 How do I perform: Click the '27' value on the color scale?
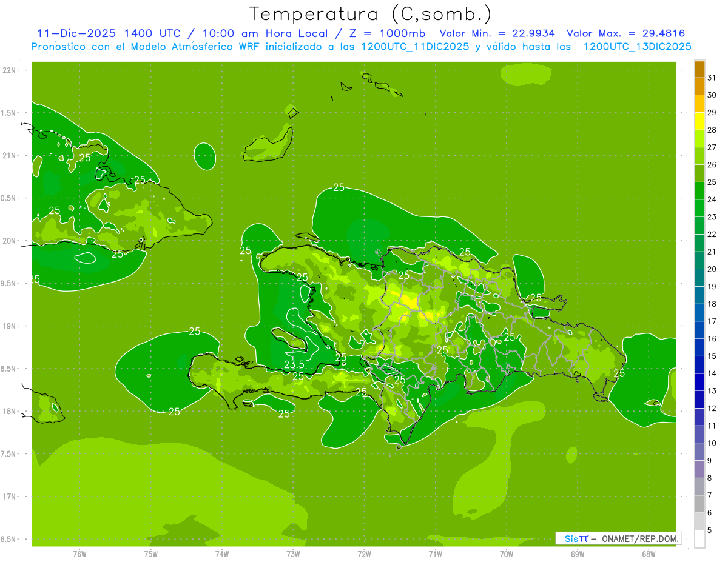coord(712,147)
